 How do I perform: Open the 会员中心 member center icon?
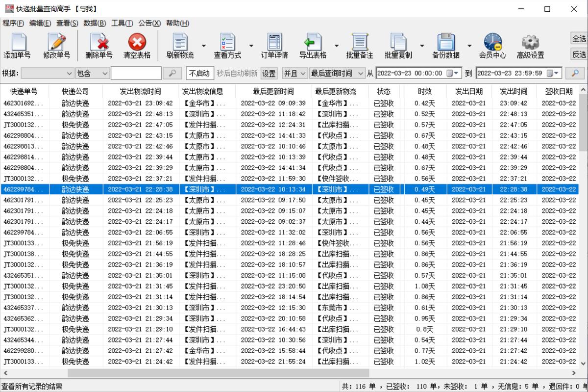coord(493,46)
